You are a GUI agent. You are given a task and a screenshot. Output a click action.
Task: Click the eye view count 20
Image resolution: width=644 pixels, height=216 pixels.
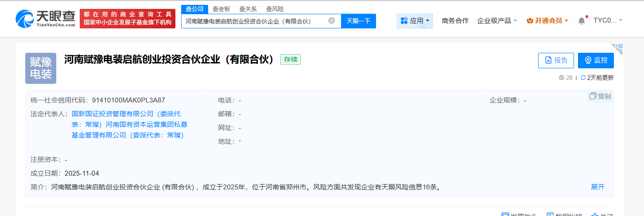click(566, 78)
